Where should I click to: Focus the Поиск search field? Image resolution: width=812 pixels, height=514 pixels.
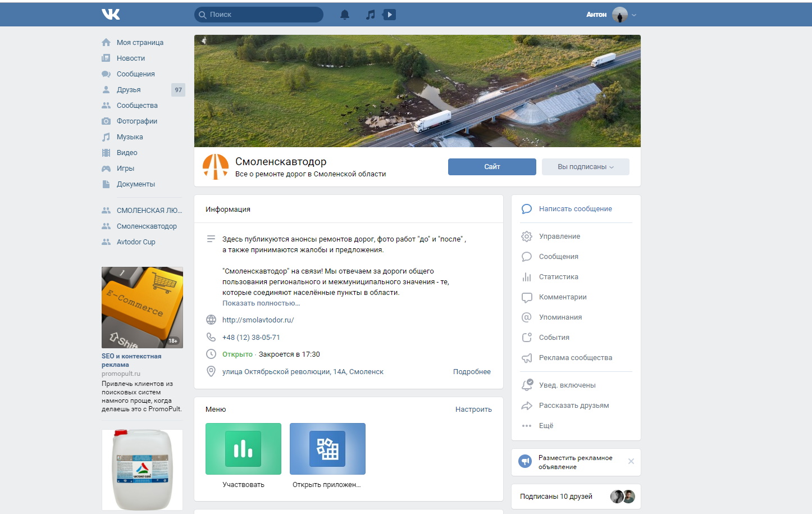tap(259, 15)
